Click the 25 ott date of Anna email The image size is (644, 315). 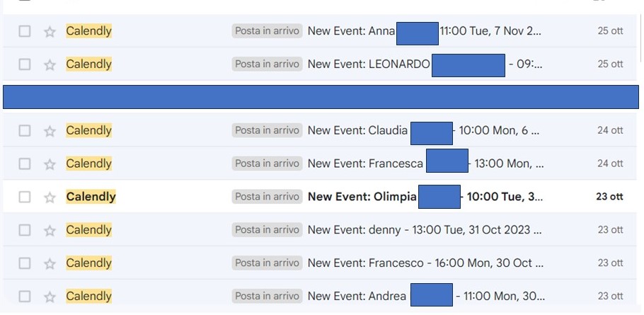pyautogui.click(x=610, y=31)
